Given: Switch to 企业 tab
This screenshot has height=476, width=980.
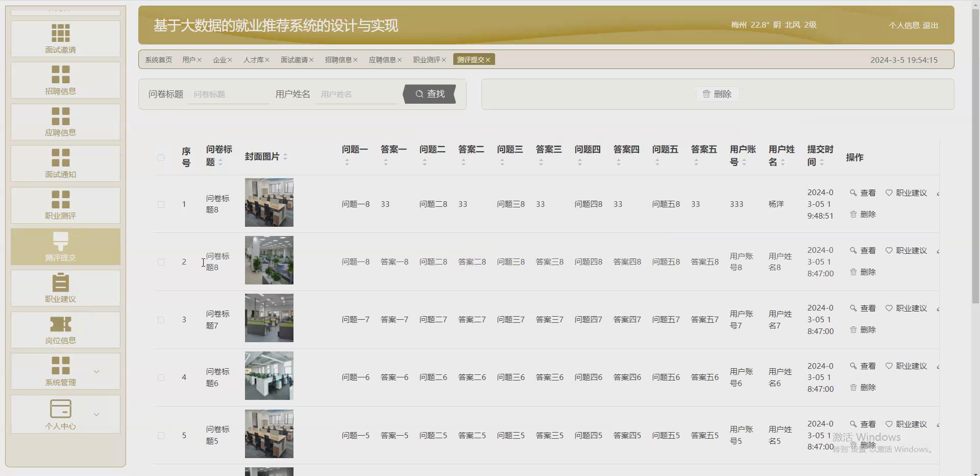Looking at the screenshot, I should 219,60.
